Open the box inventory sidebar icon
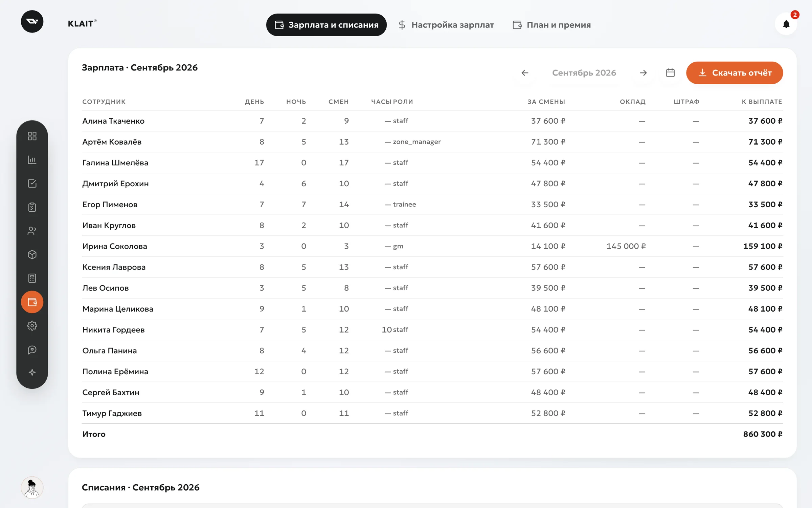Screen dimensions: 812x508 click(x=32, y=255)
